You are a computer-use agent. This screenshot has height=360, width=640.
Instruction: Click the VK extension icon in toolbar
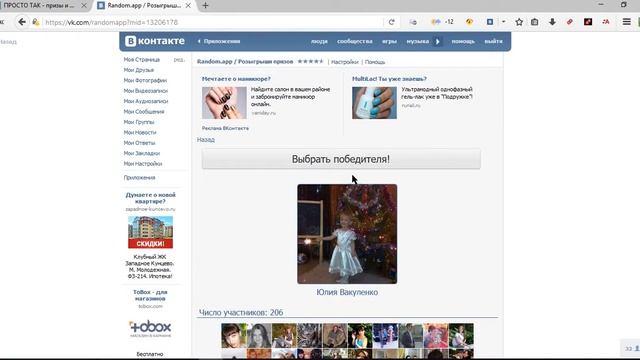490,22
